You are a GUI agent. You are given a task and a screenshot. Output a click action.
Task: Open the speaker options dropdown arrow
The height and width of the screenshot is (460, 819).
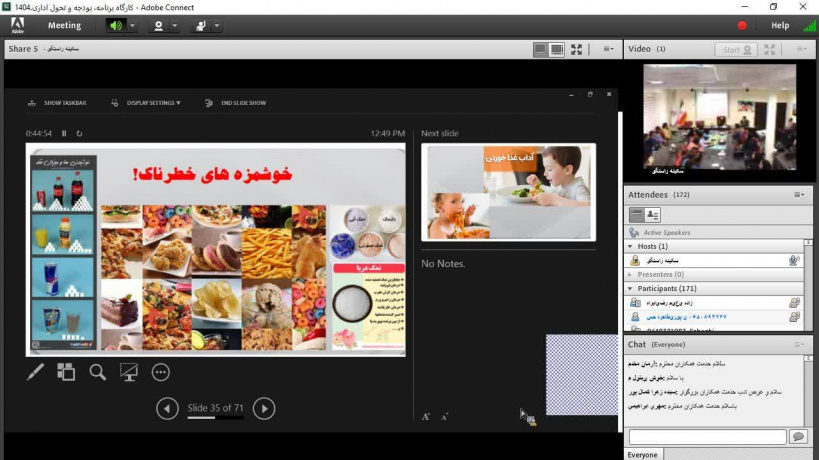pyautogui.click(x=133, y=25)
